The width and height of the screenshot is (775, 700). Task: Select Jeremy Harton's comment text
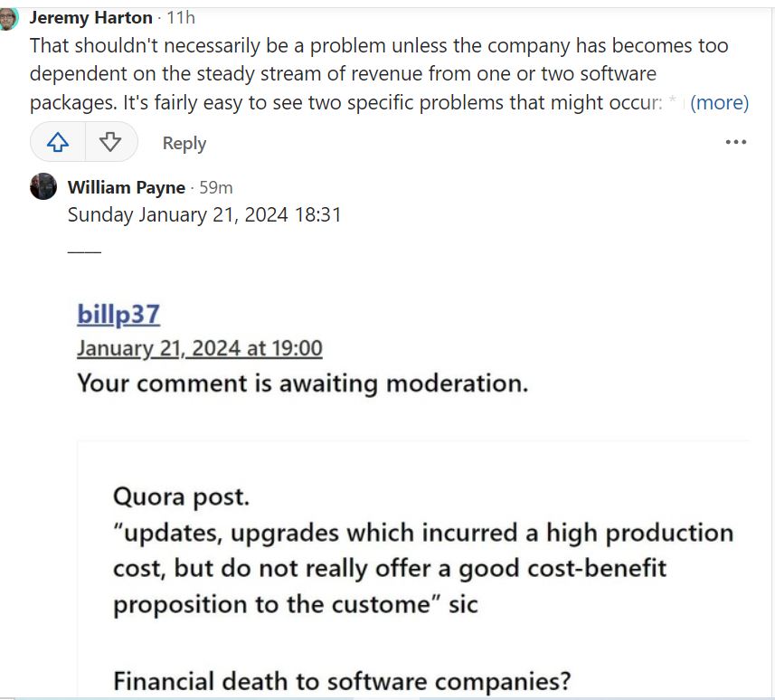point(379,74)
